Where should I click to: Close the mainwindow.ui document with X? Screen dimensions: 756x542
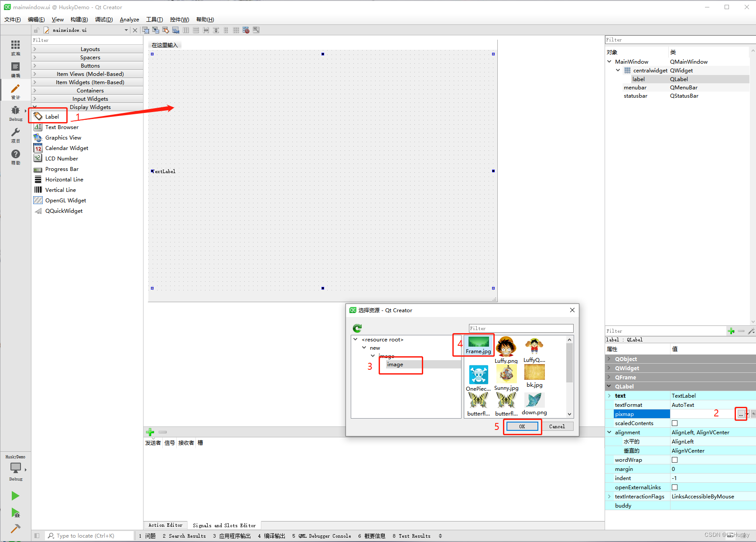point(135,30)
